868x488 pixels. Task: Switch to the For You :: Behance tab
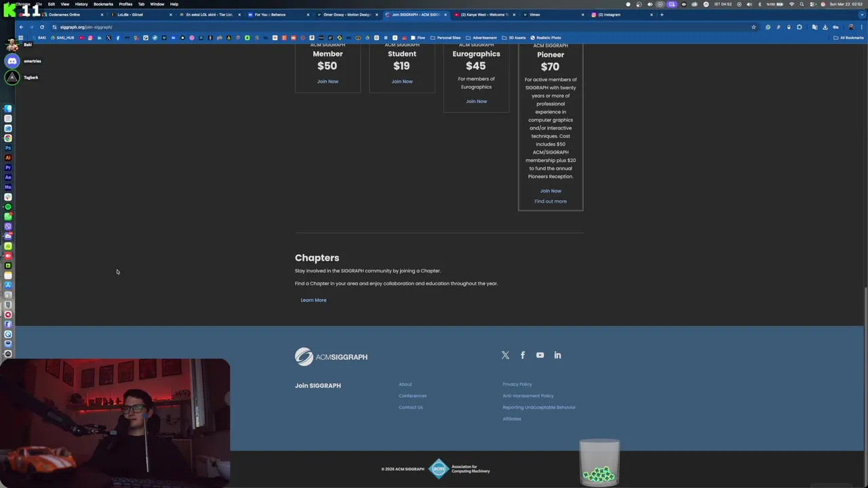click(278, 14)
